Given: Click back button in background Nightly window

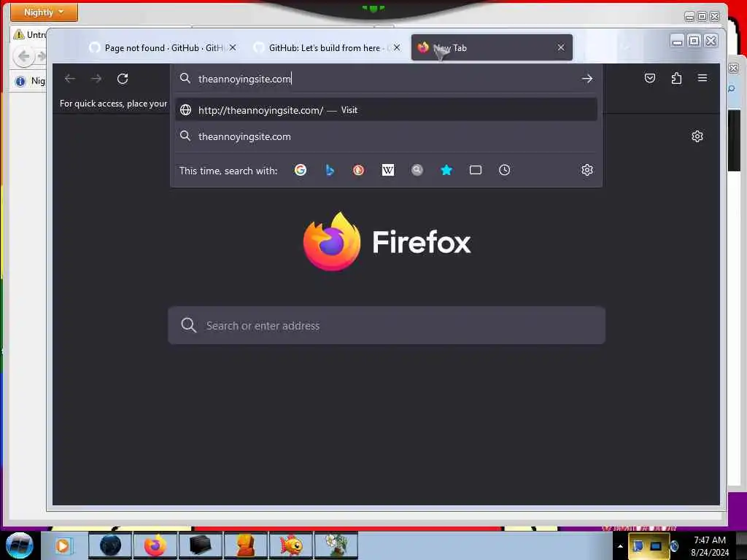Looking at the screenshot, I should pos(24,57).
